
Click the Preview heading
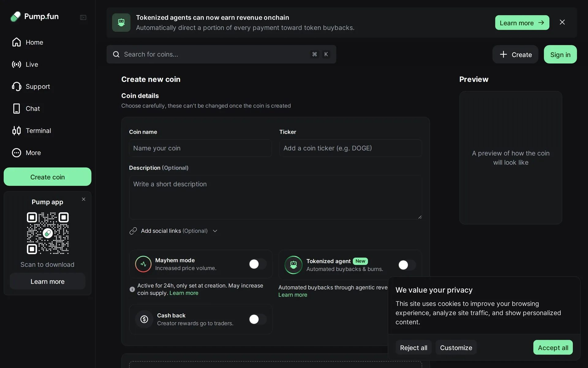coord(474,79)
